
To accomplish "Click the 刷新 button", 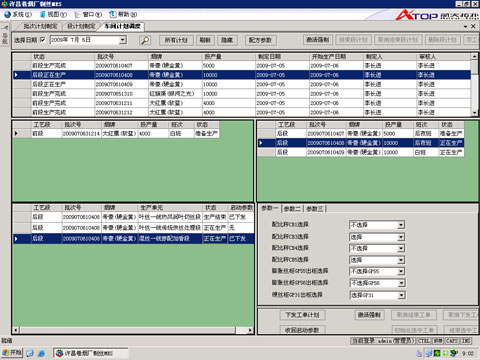I will point(205,40).
